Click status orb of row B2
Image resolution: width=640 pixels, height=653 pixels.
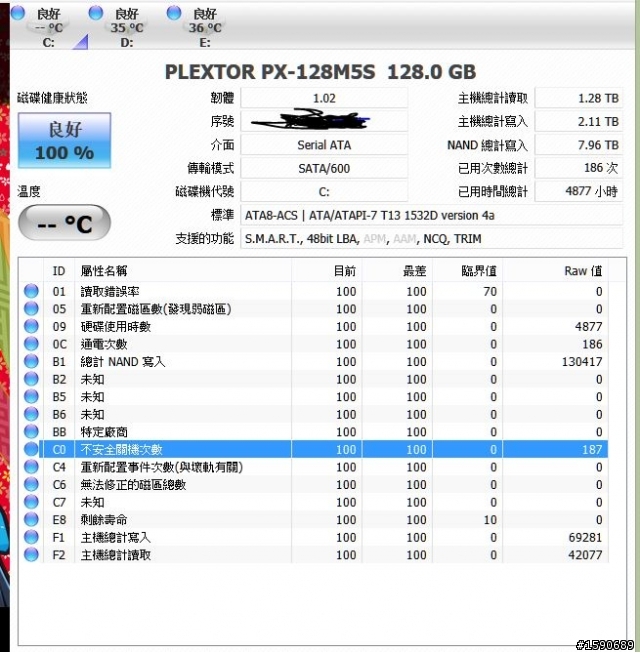click(x=31, y=379)
